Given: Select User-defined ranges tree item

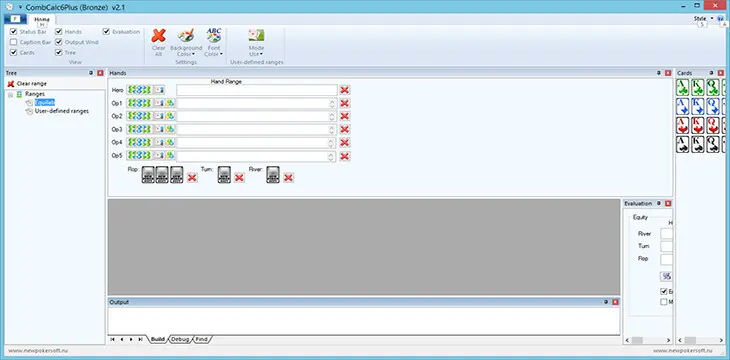Looking at the screenshot, I should (x=61, y=111).
